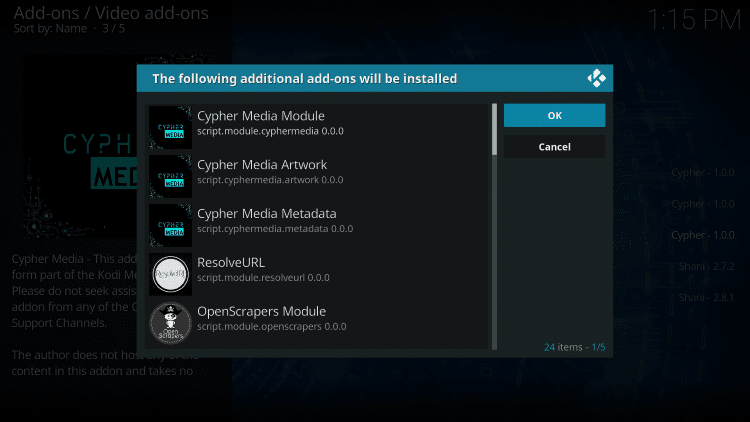This screenshot has width=750, height=422.
Task: Click the Shani - 2.8.1 version entry
Action: pyautogui.click(x=706, y=298)
